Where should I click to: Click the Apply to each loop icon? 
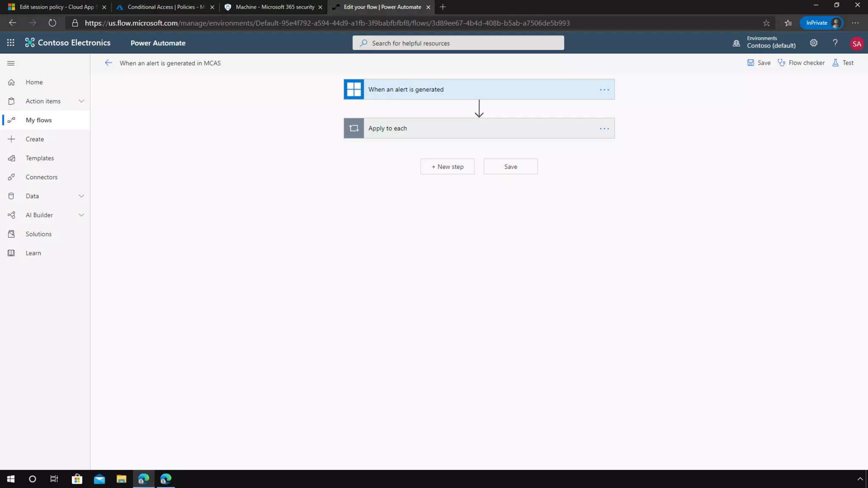click(354, 128)
